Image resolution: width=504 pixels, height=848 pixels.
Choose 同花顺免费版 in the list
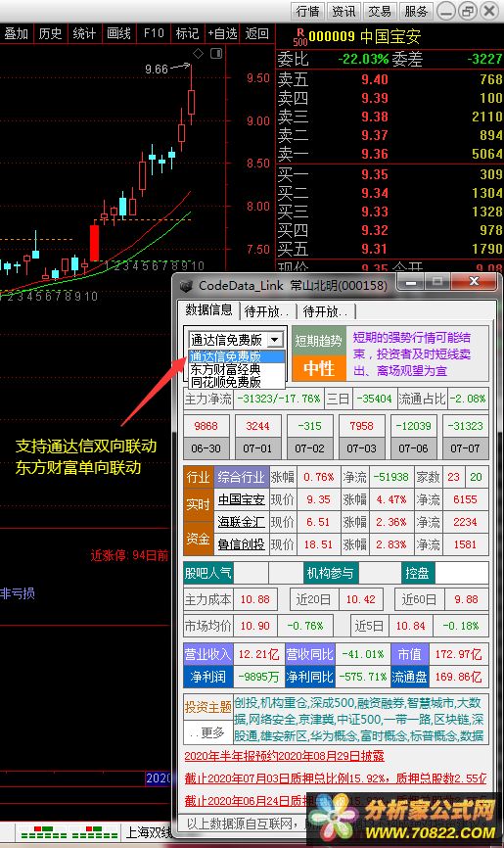click(225, 382)
